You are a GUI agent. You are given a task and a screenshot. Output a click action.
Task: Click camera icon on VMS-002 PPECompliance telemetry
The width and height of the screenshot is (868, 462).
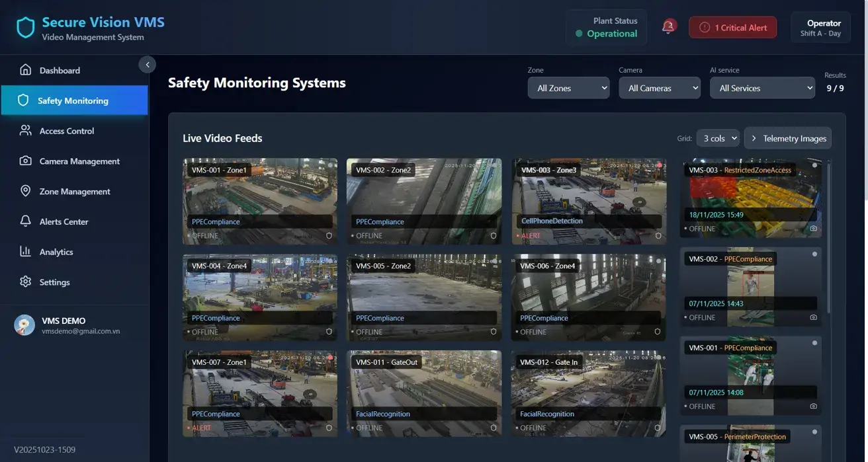814,317
